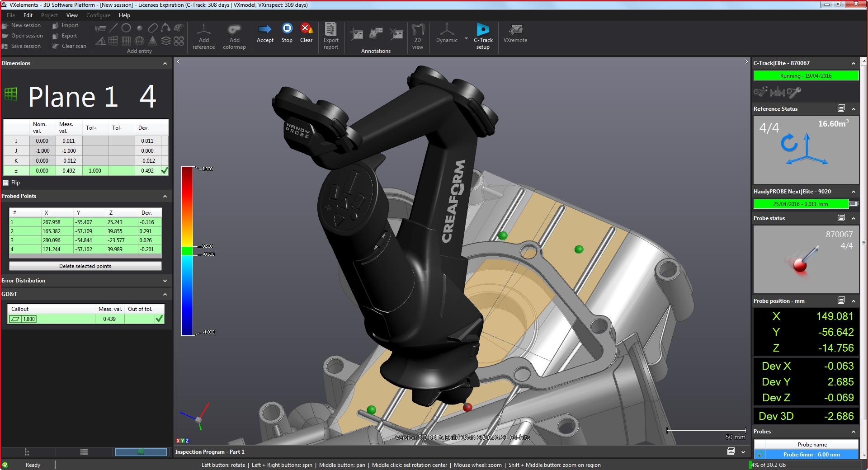Collapse the Probes list section

coord(854,432)
